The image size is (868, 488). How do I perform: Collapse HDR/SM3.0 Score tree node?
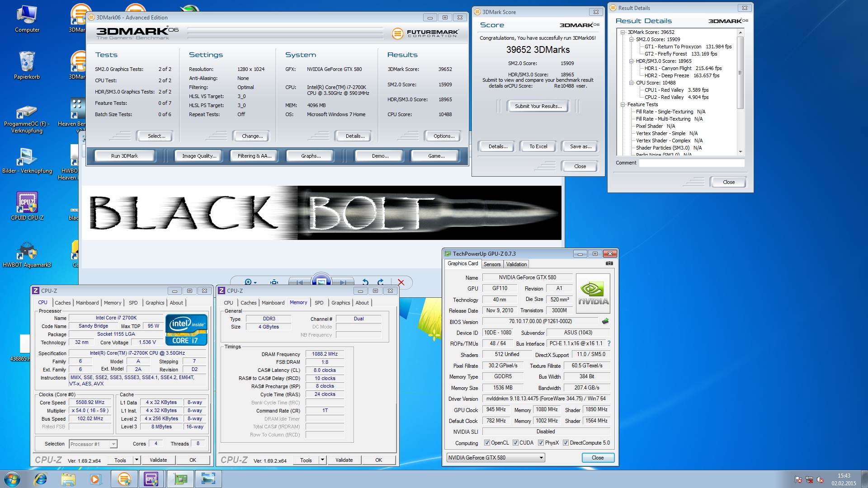coord(632,61)
